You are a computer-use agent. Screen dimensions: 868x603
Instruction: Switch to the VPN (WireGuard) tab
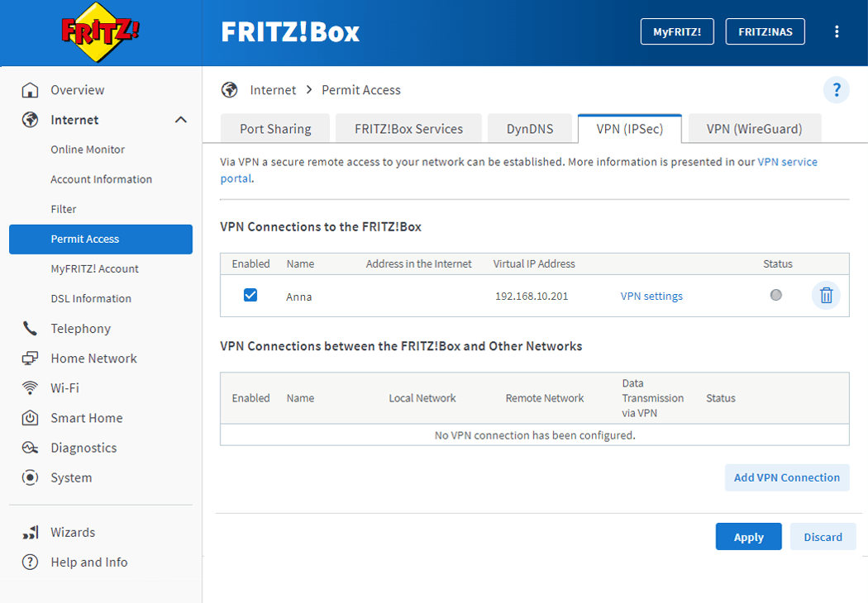pyautogui.click(x=754, y=128)
